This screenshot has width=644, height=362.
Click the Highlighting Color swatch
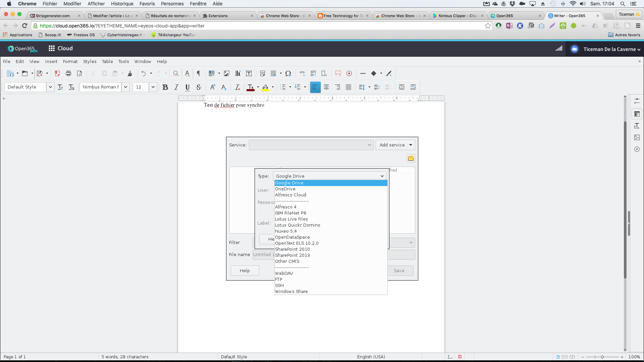(x=265, y=87)
